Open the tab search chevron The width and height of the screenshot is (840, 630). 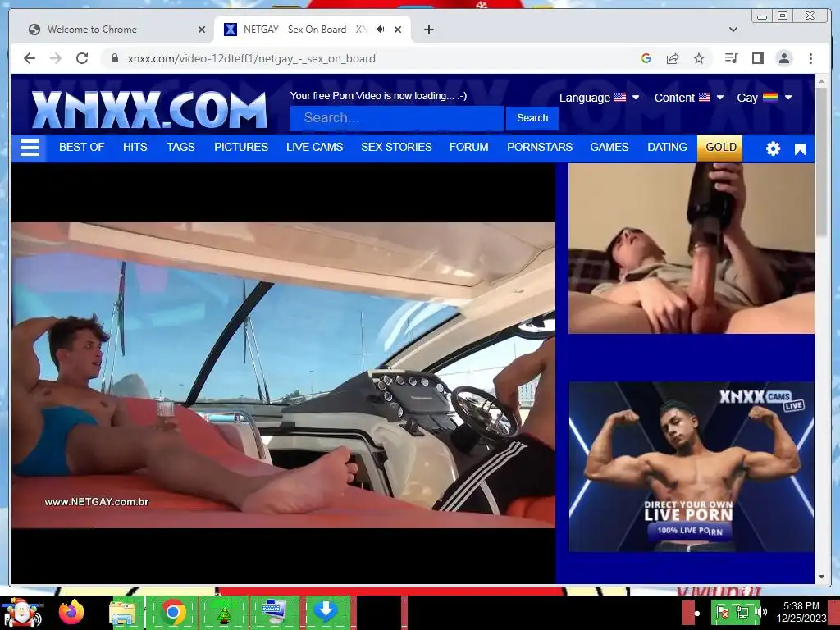tap(733, 30)
